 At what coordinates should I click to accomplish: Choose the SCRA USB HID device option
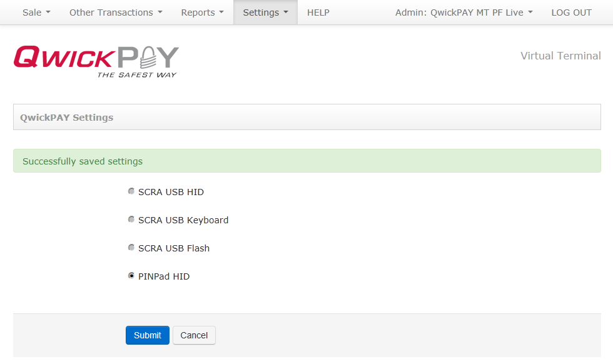[x=131, y=191]
